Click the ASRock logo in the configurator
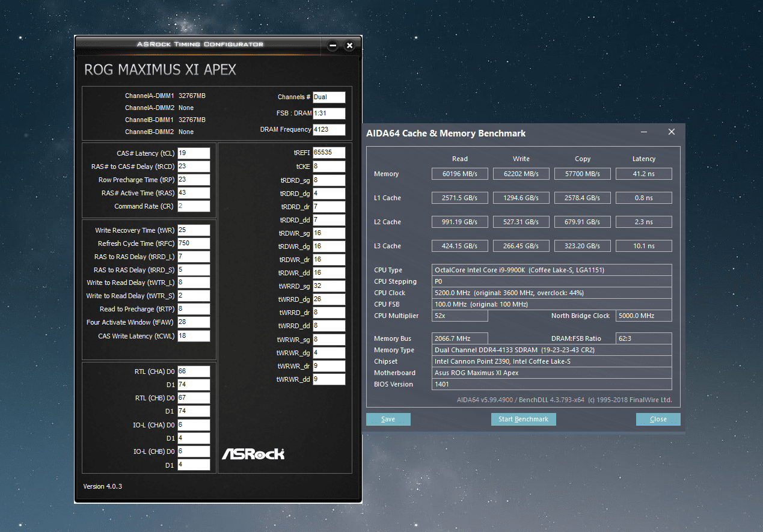The width and height of the screenshot is (763, 532). [253, 454]
